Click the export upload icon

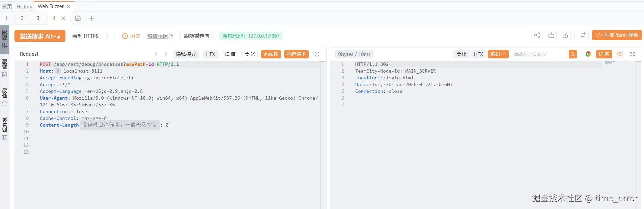551,35
